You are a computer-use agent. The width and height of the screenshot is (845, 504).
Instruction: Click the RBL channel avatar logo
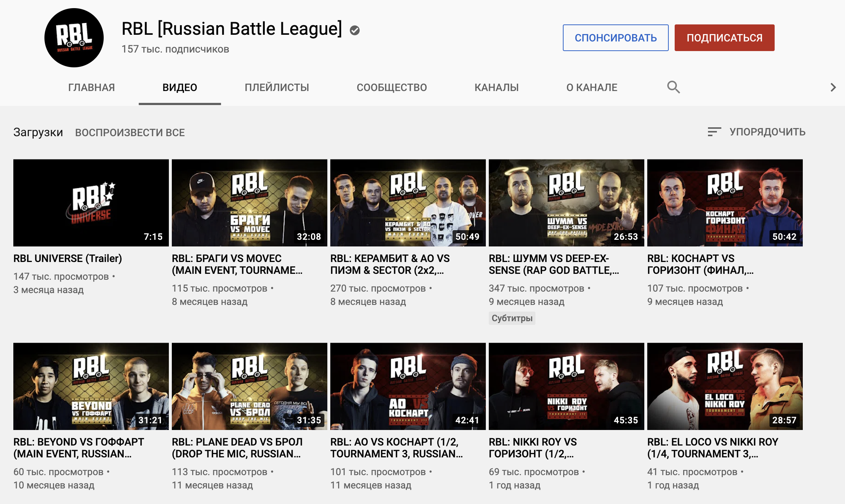[x=74, y=38]
